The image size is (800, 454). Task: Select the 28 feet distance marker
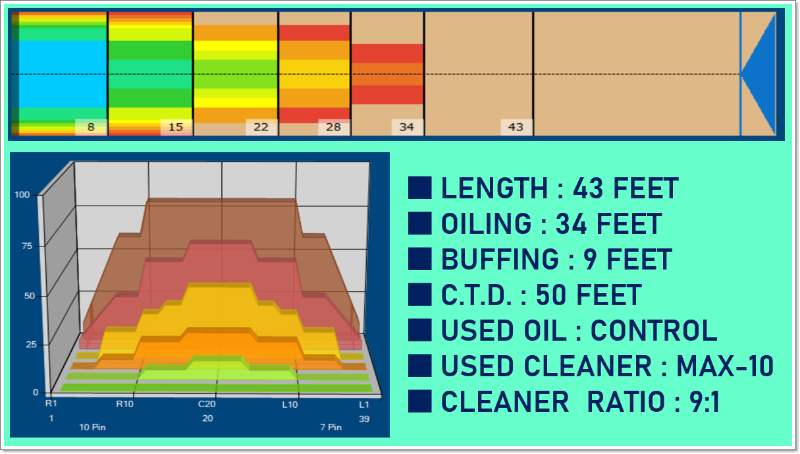(x=333, y=127)
